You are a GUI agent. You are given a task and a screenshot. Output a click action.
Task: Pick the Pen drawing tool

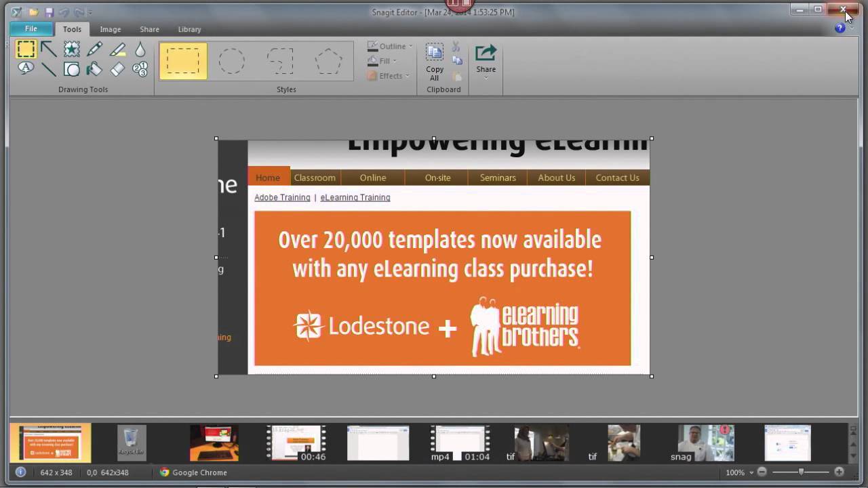pos(94,49)
